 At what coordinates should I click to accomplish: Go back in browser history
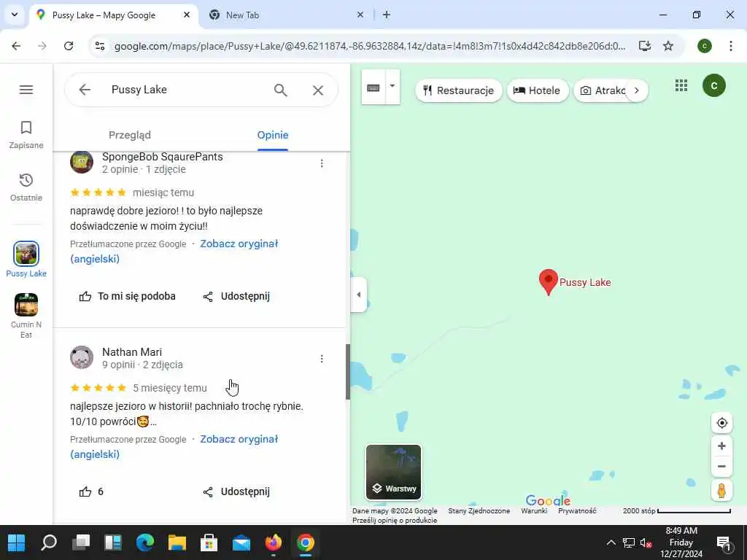coord(16,46)
